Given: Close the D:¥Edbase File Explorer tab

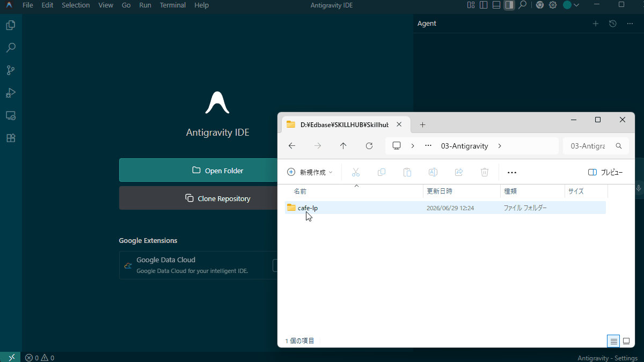Looking at the screenshot, I should pos(399,124).
